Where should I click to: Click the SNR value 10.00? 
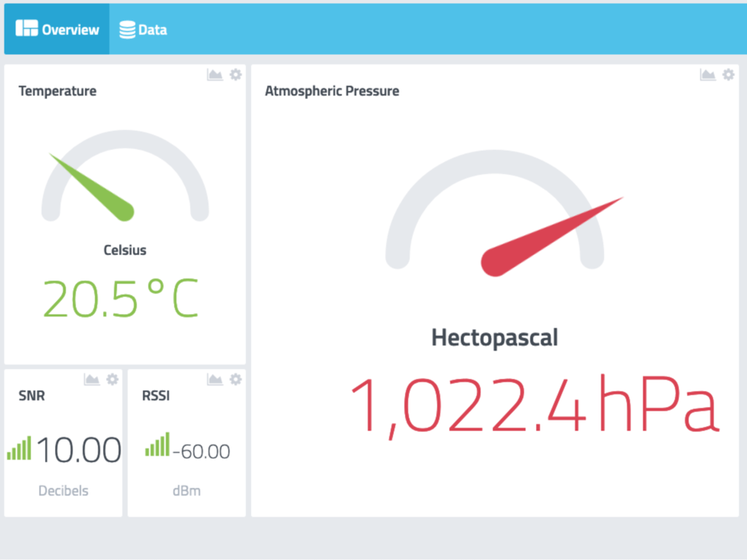point(79,450)
